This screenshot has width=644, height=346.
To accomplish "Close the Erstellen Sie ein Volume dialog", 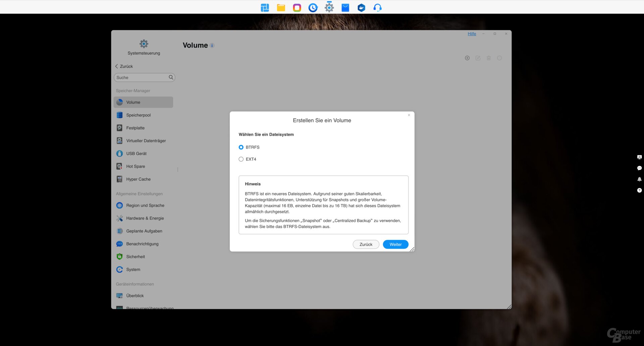I will coord(409,115).
